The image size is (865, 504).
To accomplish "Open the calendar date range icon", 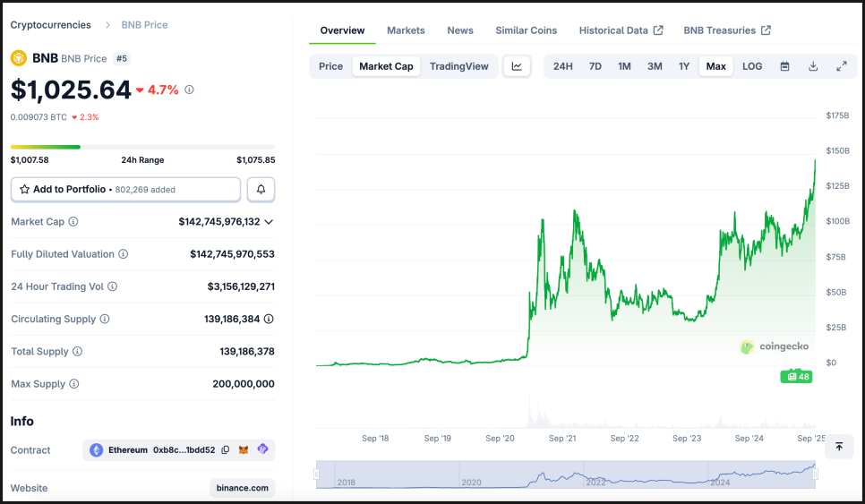I will tap(784, 66).
